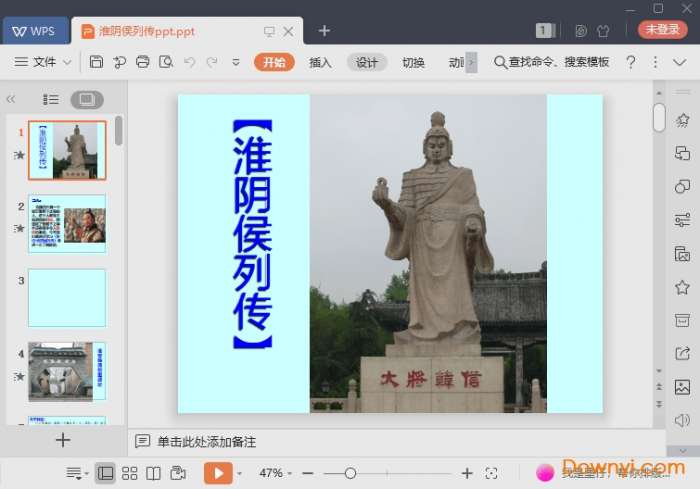Expand the 文件 menu dropdown
Screen dimensions: 700x489
click(x=44, y=62)
